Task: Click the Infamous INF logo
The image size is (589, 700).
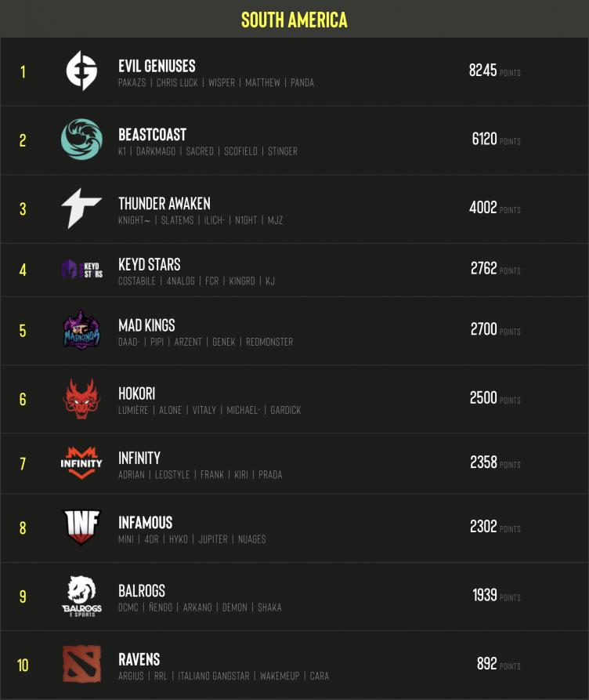Action: [81, 528]
